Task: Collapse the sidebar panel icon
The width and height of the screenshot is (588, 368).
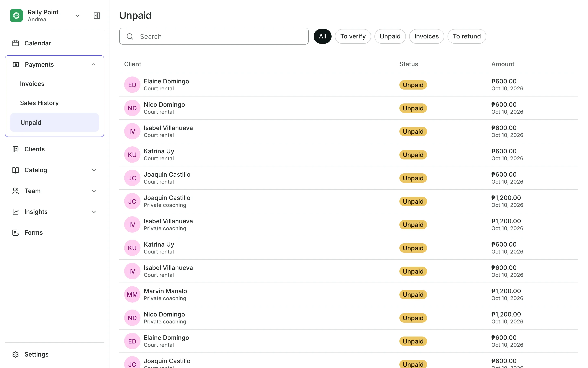Action: (97, 16)
